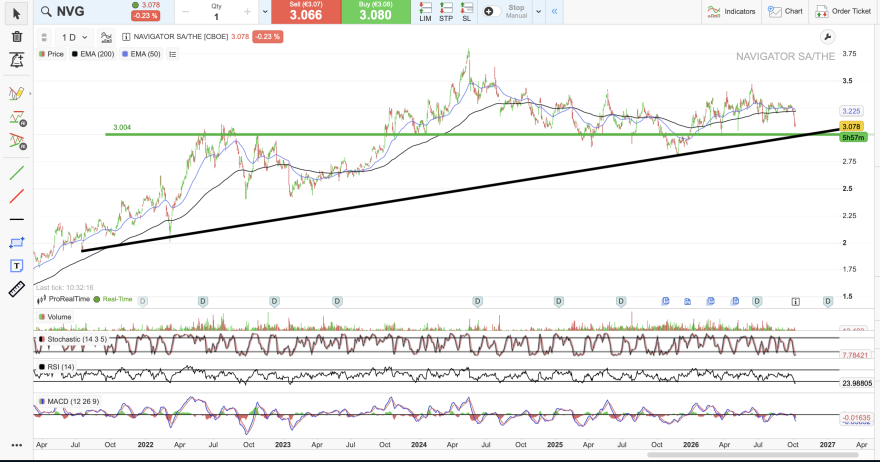
Task: Click the Stochastic value 7.78421
Action: click(x=855, y=355)
